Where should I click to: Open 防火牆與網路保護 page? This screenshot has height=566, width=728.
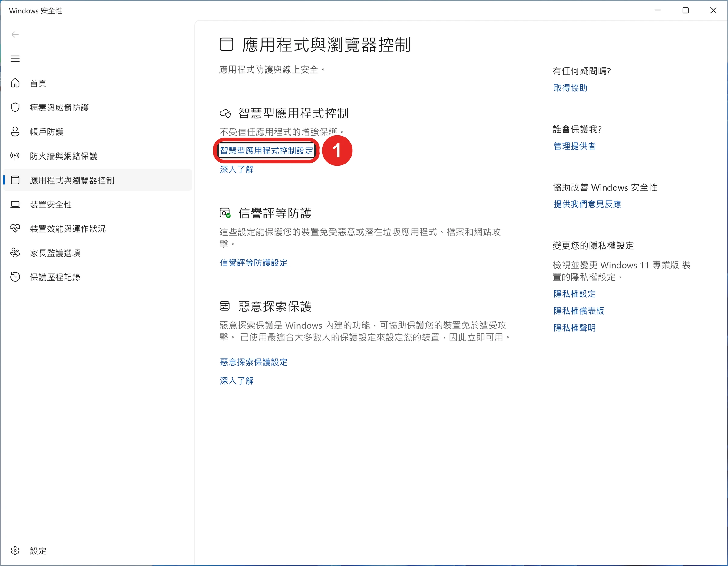point(64,156)
